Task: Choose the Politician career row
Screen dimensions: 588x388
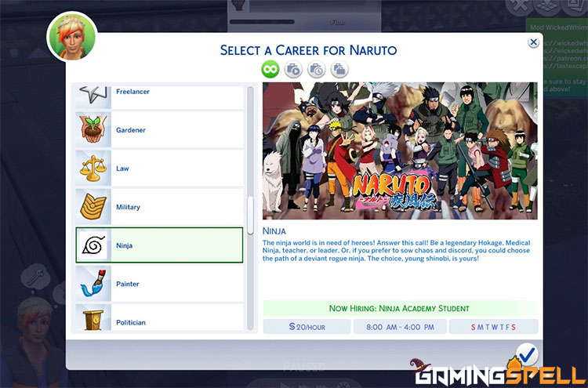Action: tap(160, 318)
